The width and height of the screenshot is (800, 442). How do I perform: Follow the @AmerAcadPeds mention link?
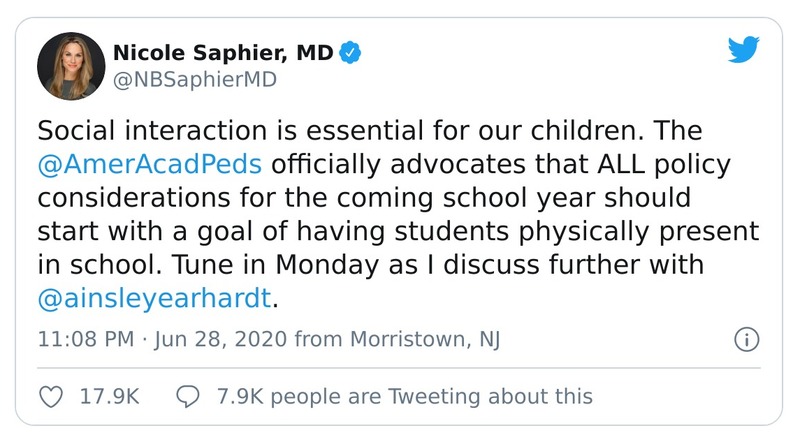coord(150,161)
